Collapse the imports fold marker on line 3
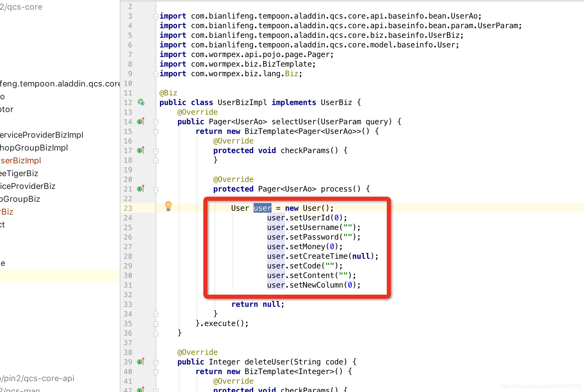This screenshot has width=584, height=392. click(156, 16)
